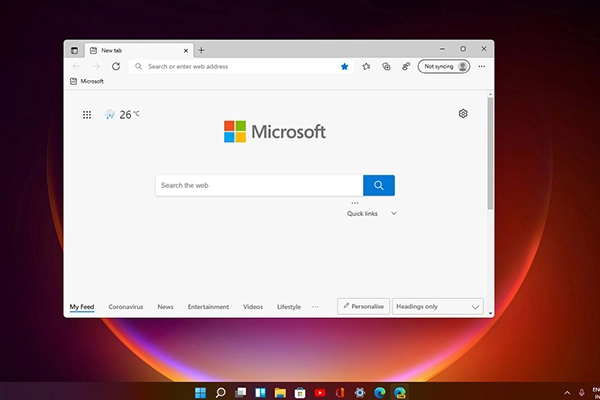Switch to the New tab tab
This screenshot has width=600, height=400.
tap(139, 50)
